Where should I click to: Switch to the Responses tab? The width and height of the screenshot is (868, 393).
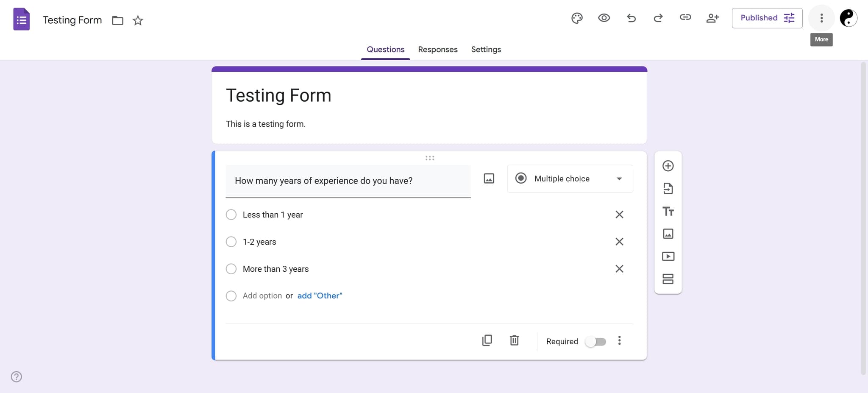pos(437,50)
